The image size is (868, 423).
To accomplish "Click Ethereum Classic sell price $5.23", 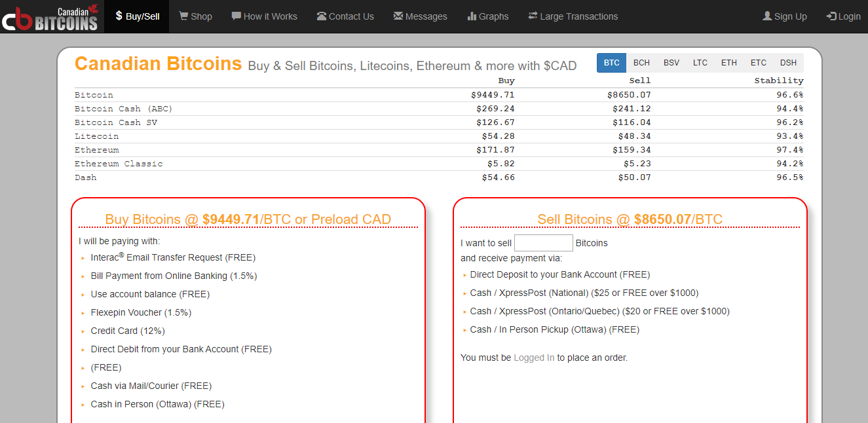I will pos(637,164).
